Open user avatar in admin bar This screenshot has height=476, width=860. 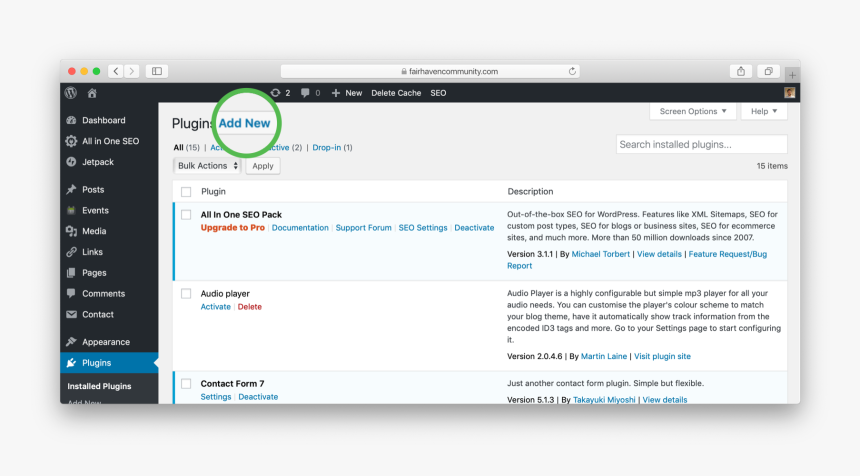click(790, 93)
